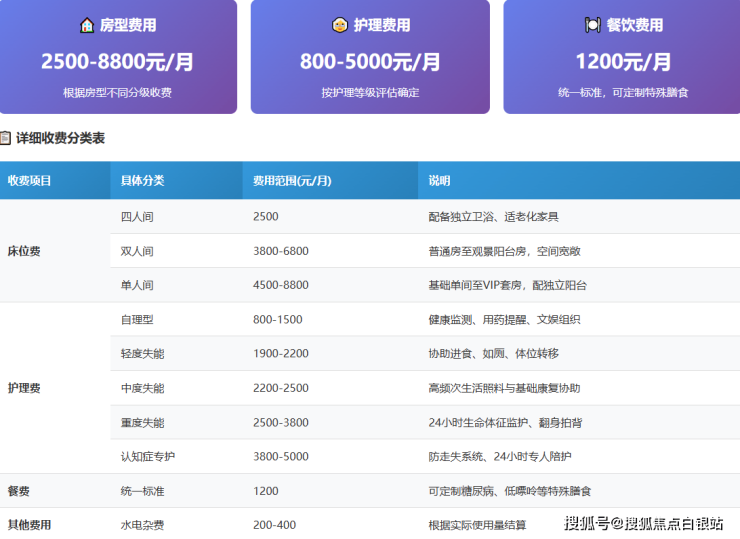Click the plate and cutlery icon beside 餐饮费用
The image size is (740, 539).
coord(593,25)
